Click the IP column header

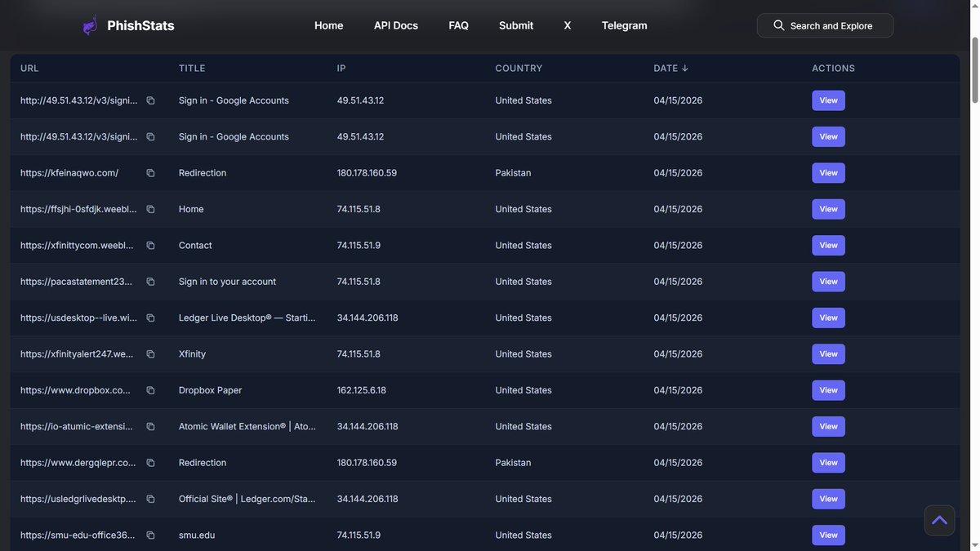[341, 69]
